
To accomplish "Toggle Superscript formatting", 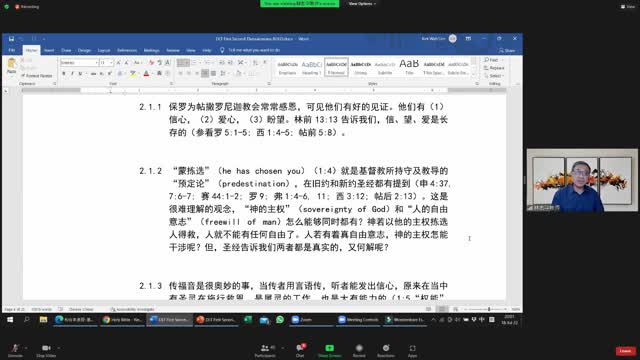I will (x=109, y=73).
